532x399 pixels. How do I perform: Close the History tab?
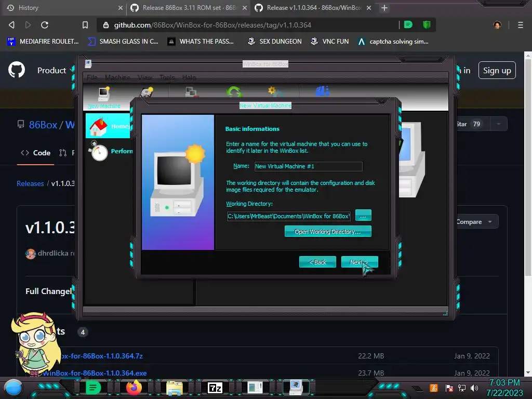(121, 8)
